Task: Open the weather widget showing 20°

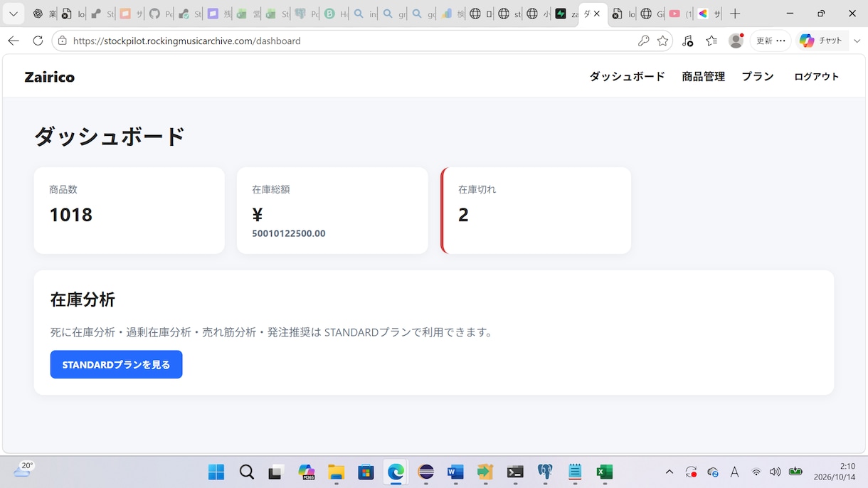Action: point(23,470)
